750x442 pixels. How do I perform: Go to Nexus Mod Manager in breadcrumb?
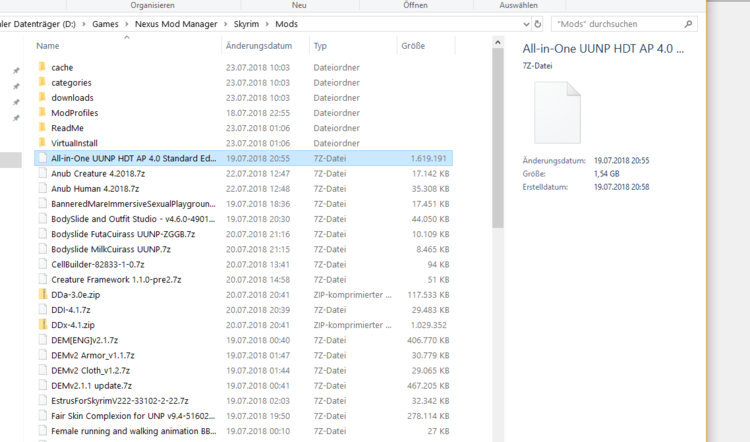tap(176, 24)
